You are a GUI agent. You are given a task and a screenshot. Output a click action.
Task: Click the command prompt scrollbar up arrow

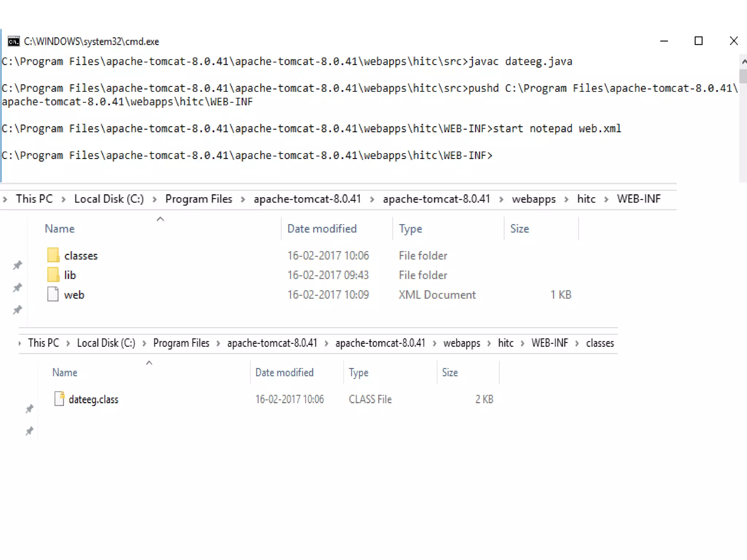pos(744,62)
